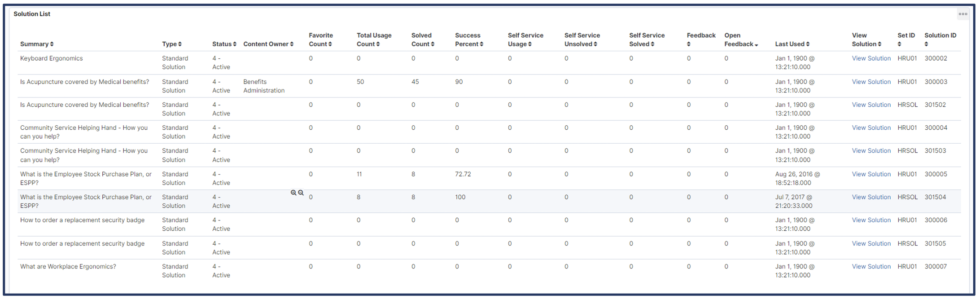980x299 pixels.
Task: Click the sort icon beside Favorite Count header
Action: click(x=331, y=44)
